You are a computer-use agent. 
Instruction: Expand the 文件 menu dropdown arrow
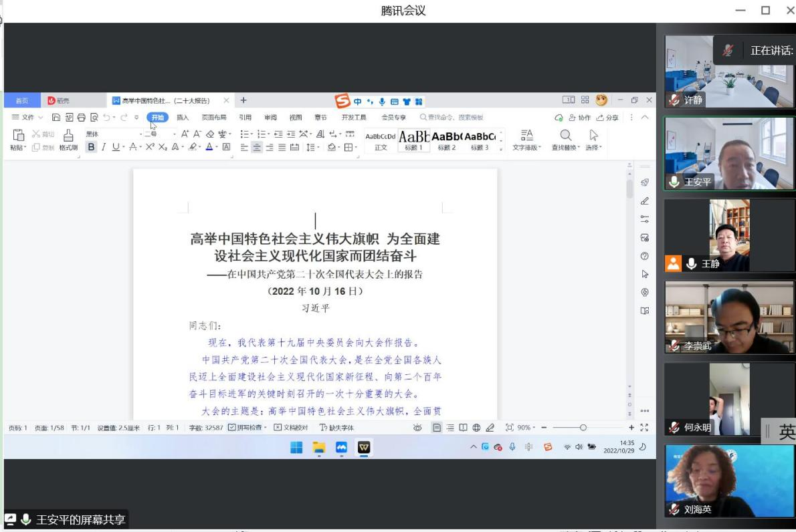point(41,118)
